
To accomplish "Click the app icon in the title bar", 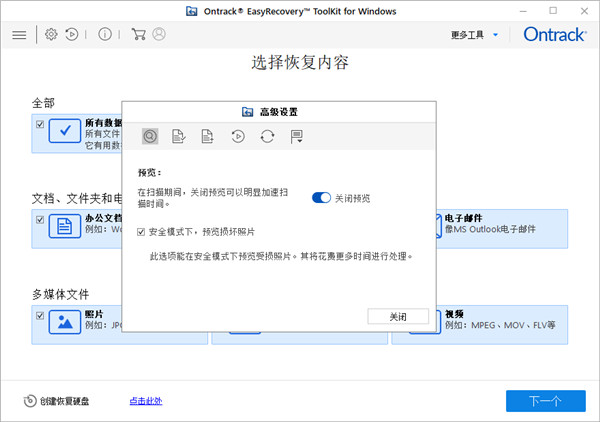I will 192,11.
